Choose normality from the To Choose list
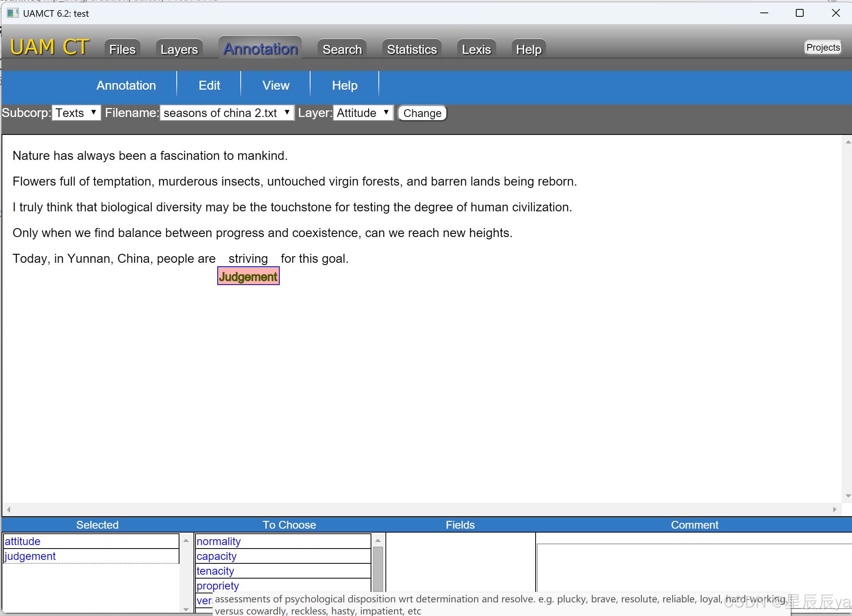This screenshot has width=852, height=616. click(218, 541)
